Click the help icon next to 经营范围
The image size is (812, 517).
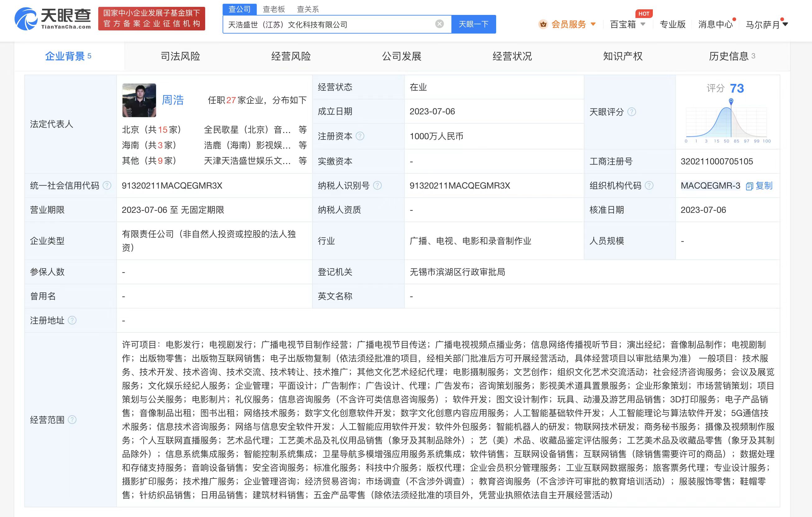pos(72,420)
